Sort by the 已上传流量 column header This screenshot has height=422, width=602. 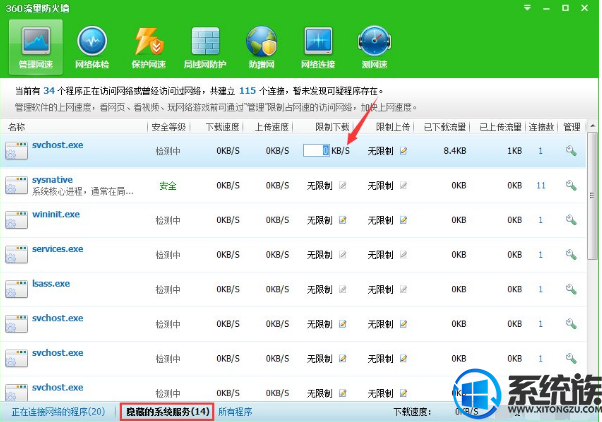pos(500,127)
